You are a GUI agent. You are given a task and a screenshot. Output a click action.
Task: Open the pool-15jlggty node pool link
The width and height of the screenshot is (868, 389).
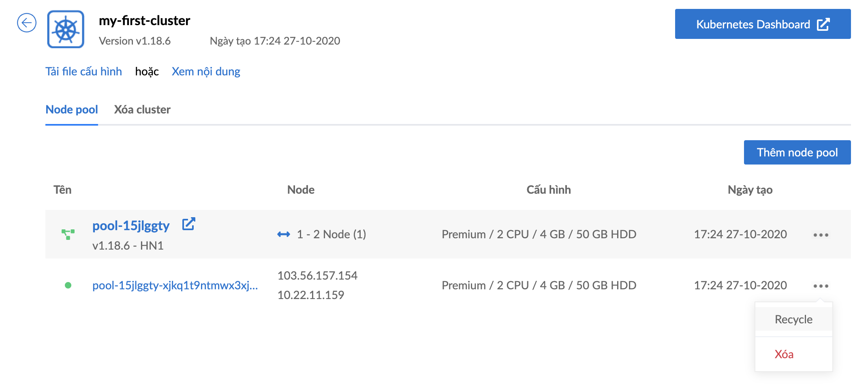point(131,225)
